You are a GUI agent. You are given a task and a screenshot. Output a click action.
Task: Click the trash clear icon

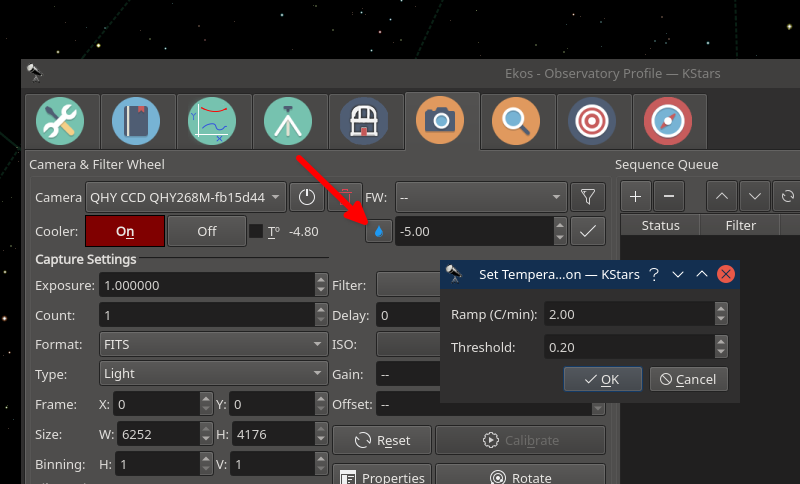345,197
